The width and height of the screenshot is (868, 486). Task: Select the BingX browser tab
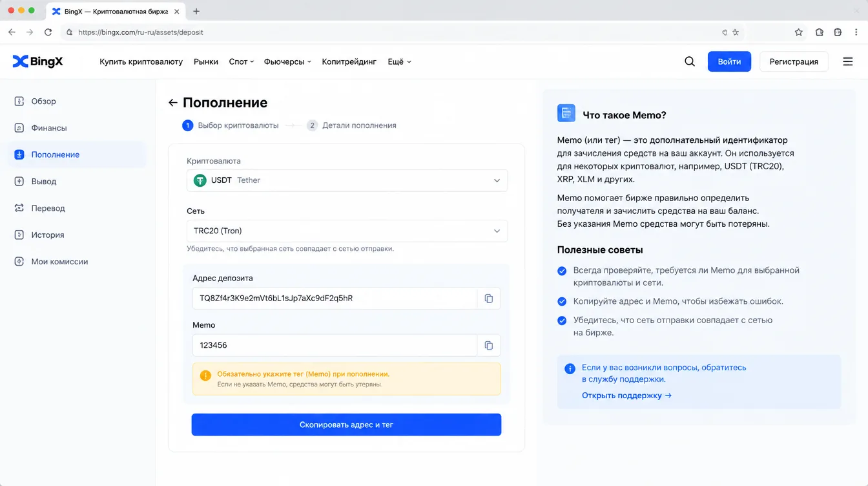point(114,11)
